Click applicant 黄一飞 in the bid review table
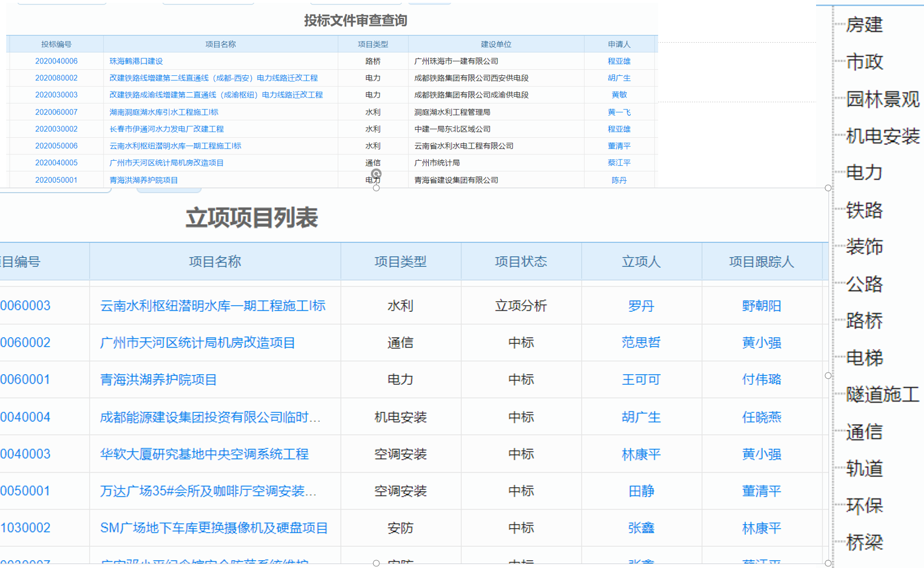 pyautogui.click(x=619, y=112)
